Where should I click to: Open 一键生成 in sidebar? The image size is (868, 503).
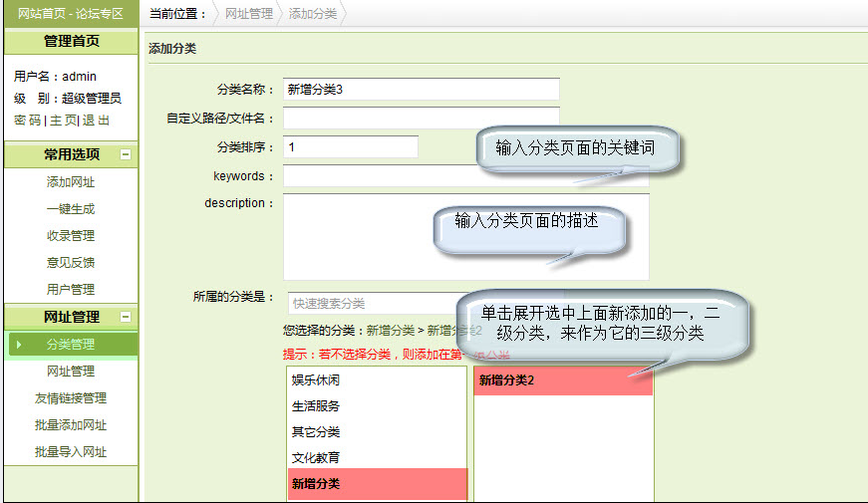pos(71,209)
